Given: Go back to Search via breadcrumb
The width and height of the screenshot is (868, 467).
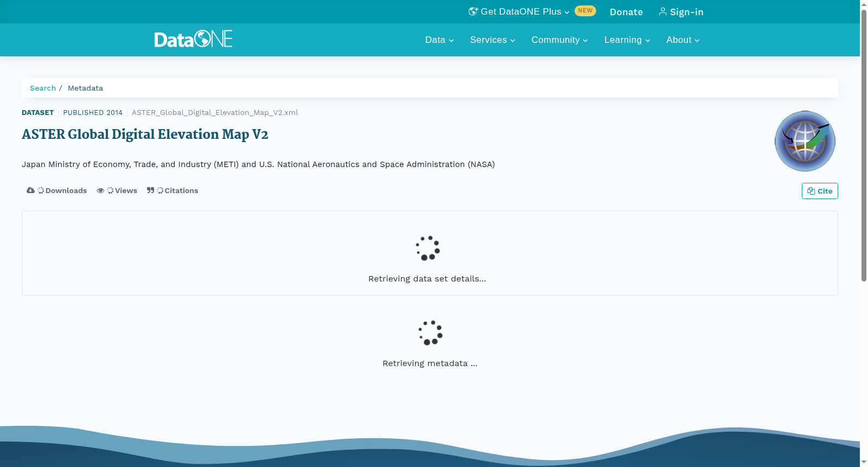Looking at the screenshot, I should (x=43, y=88).
